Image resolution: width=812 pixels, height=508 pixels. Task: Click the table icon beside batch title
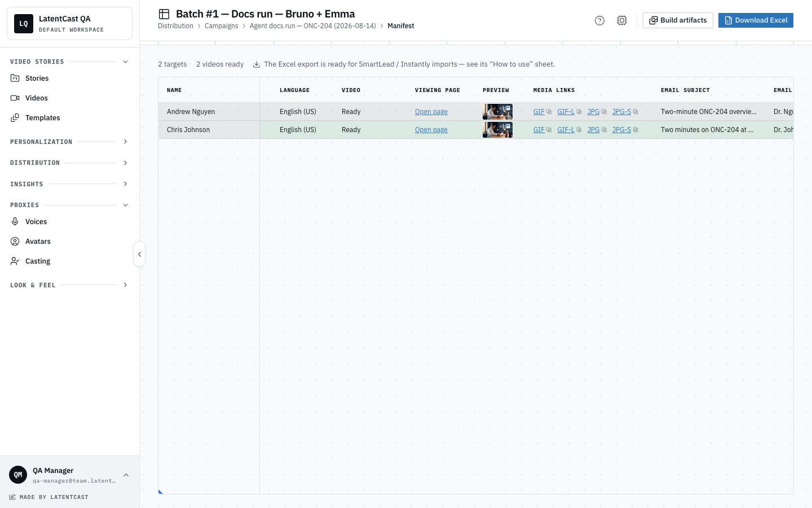pos(164,14)
